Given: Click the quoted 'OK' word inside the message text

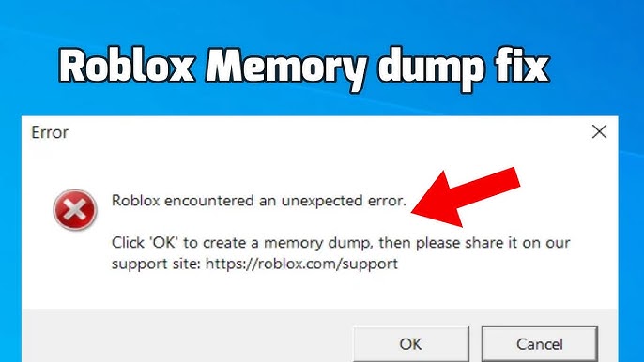Looking at the screenshot, I should tap(164, 243).
